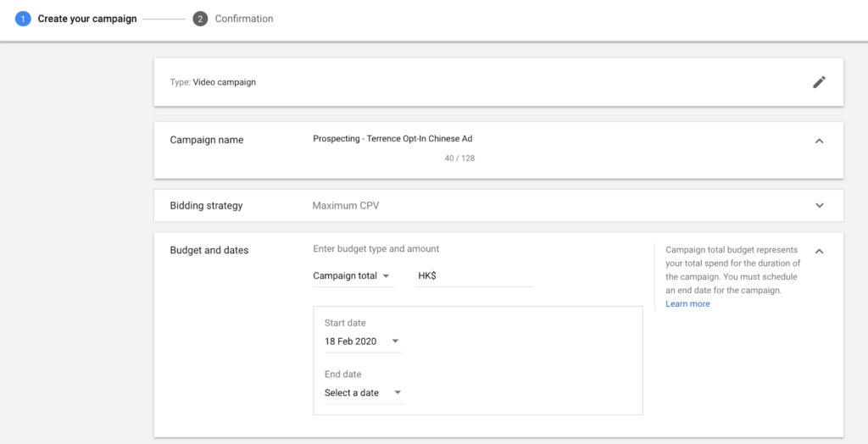The width and height of the screenshot is (868, 444).
Task: Open the Learn more link
Action: [687, 303]
